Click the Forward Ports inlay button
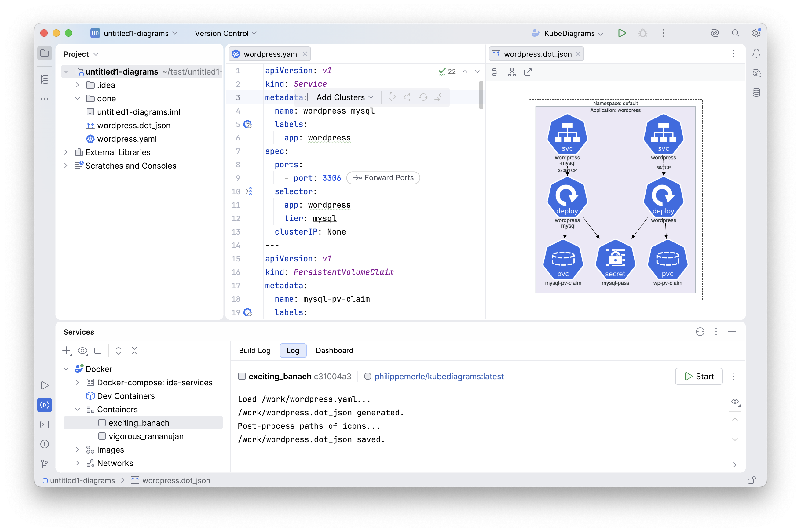801x532 pixels. [383, 178]
